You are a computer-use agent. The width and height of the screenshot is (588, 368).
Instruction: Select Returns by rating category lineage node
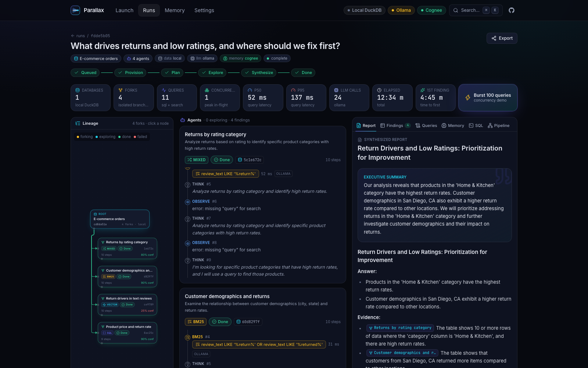coord(128,248)
